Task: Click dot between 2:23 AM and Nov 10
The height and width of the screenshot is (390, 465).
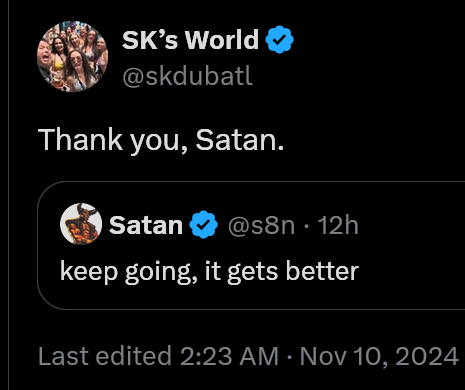Action: (289, 357)
